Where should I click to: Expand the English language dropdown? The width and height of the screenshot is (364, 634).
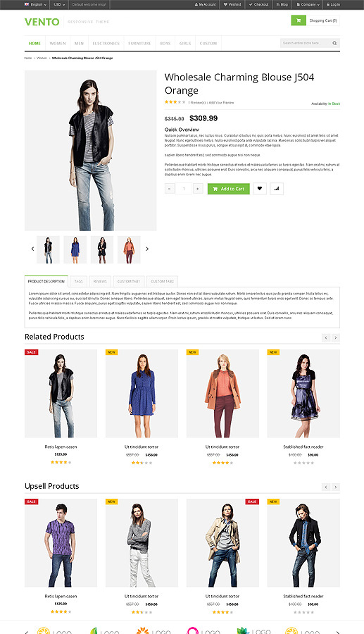[x=35, y=4]
